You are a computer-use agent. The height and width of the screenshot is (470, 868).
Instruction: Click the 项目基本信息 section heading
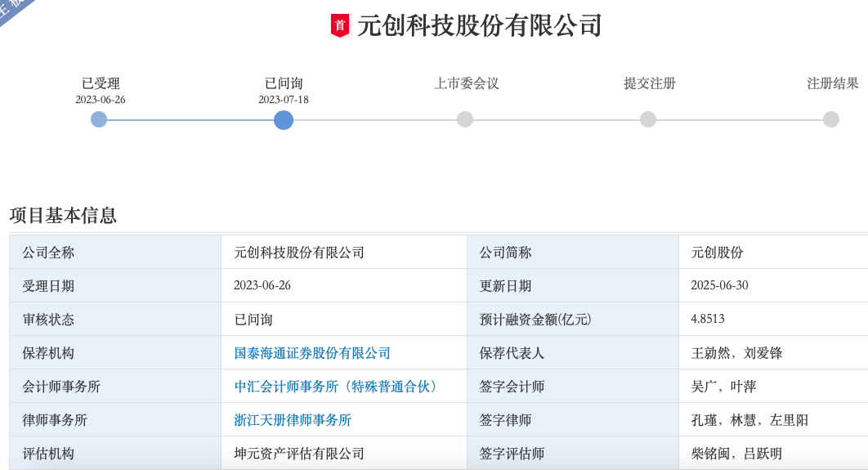tap(63, 215)
